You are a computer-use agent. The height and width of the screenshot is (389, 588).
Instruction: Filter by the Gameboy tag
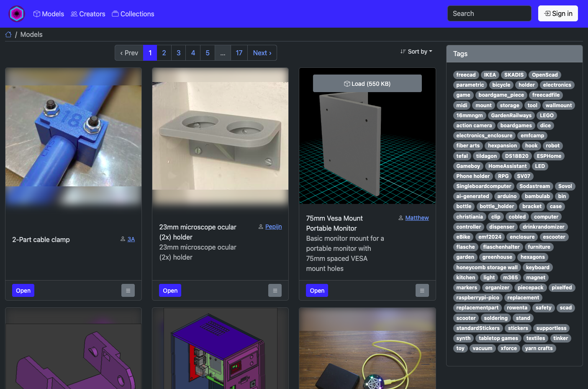click(468, 166)
